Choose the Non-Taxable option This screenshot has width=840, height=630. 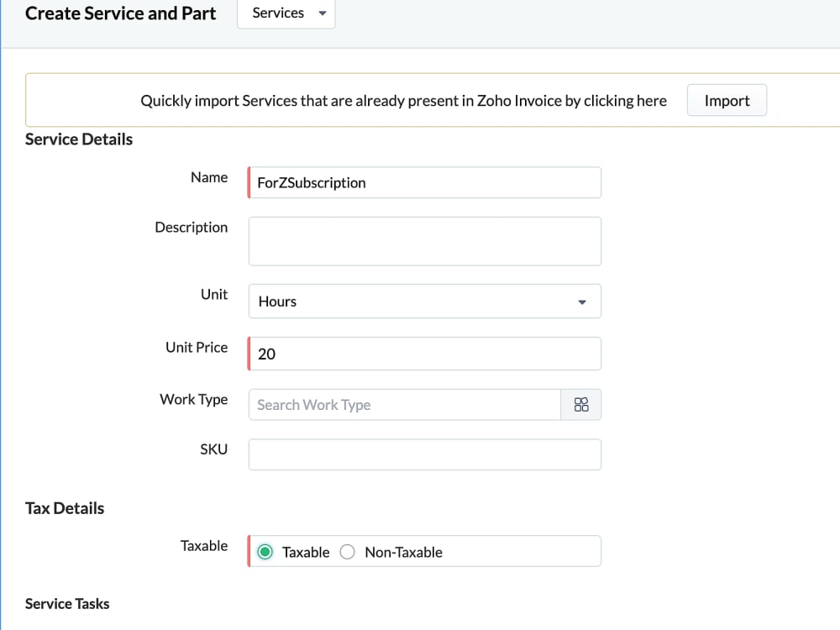point(347,552)
